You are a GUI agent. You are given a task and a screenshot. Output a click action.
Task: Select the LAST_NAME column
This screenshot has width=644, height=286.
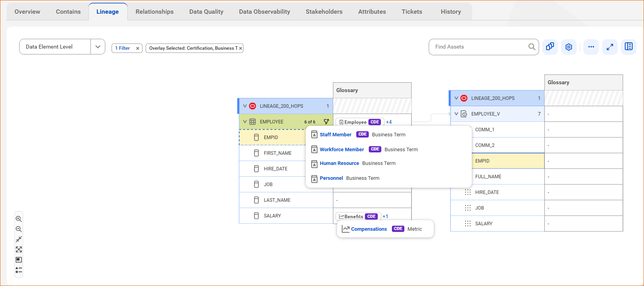286,200
